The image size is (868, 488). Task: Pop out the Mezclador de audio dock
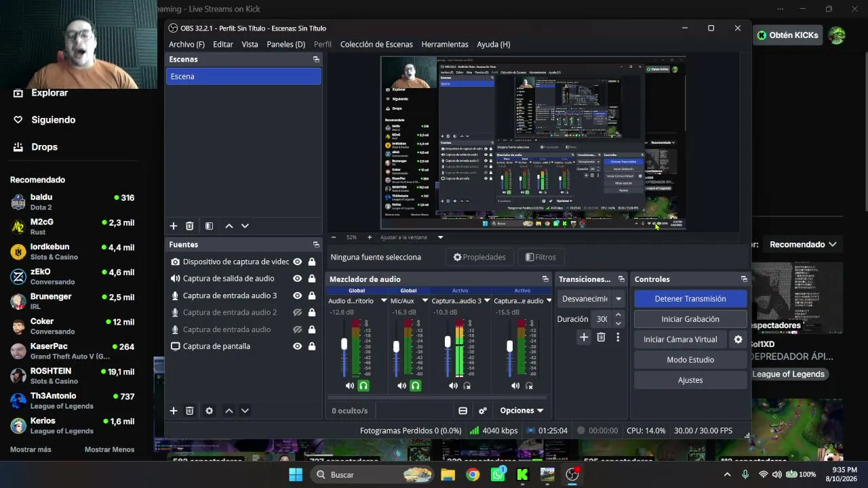point(545,279)
